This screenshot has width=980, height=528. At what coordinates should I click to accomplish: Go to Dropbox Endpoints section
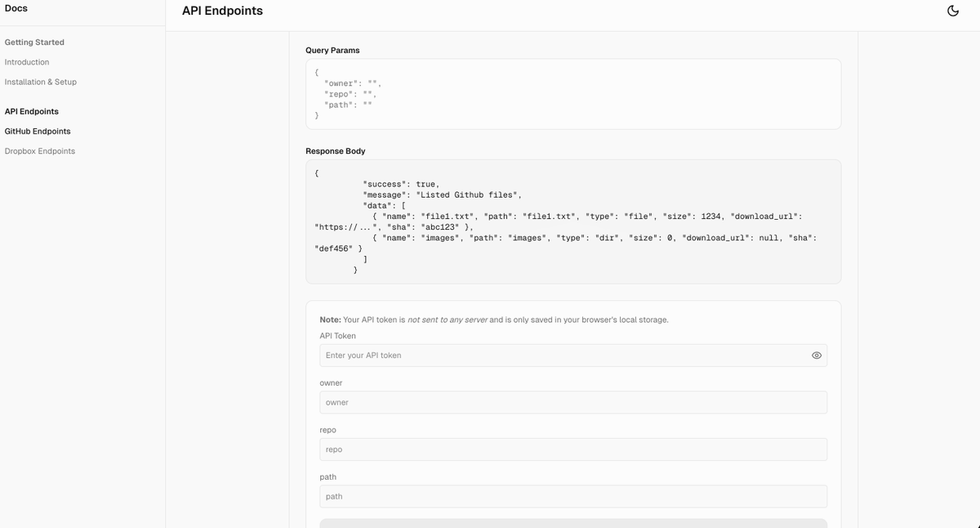(x=40, y=151)
